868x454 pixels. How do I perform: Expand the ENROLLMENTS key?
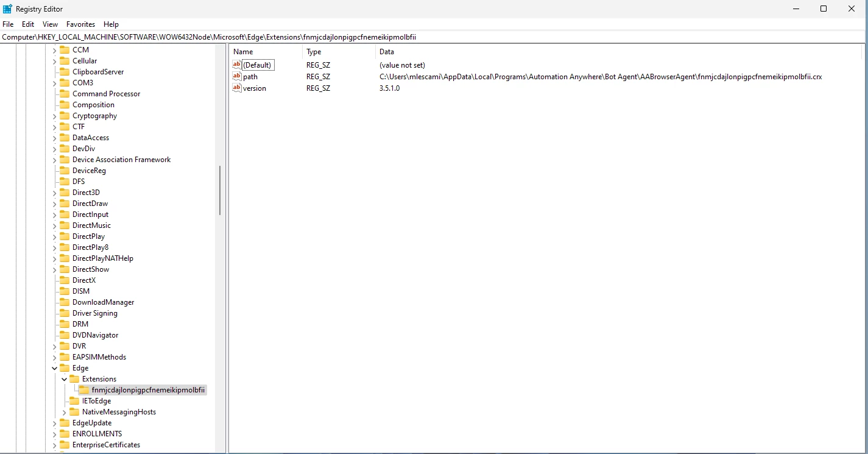click(x=54, y=434)
